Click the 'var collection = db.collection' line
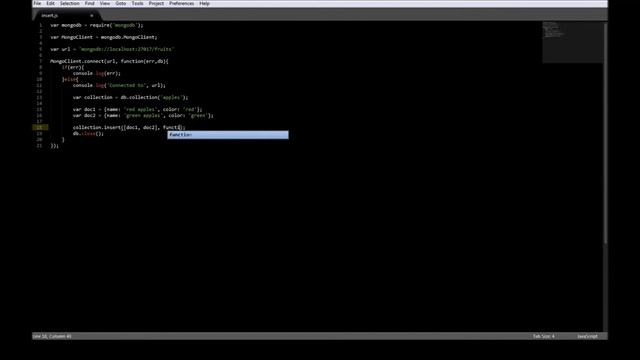 (x=131, y=98)
